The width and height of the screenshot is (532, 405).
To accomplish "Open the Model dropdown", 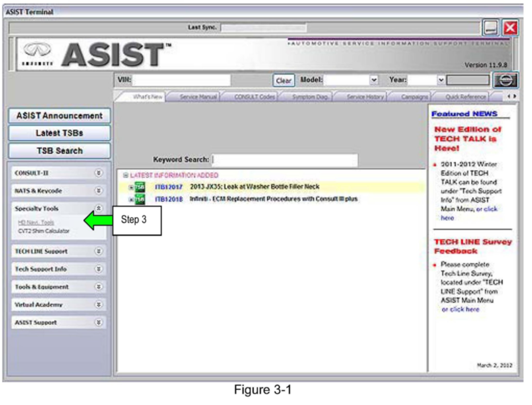I will click(374, 80).
